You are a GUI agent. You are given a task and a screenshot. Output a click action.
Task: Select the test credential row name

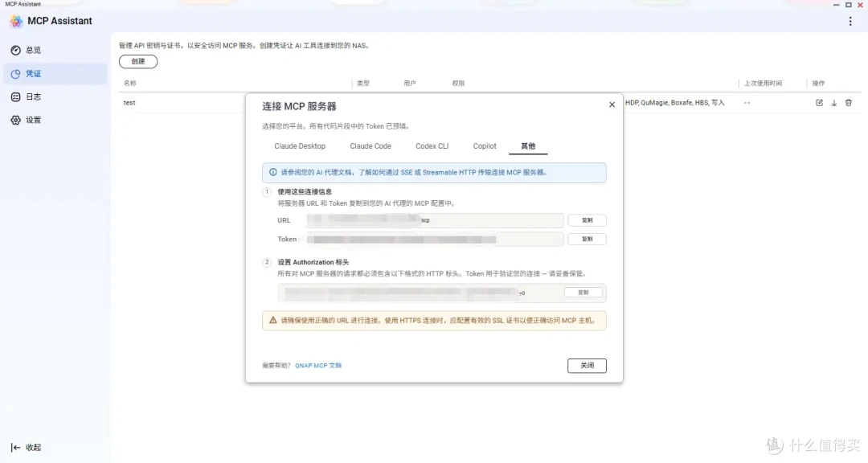click(x=129, y=102)
